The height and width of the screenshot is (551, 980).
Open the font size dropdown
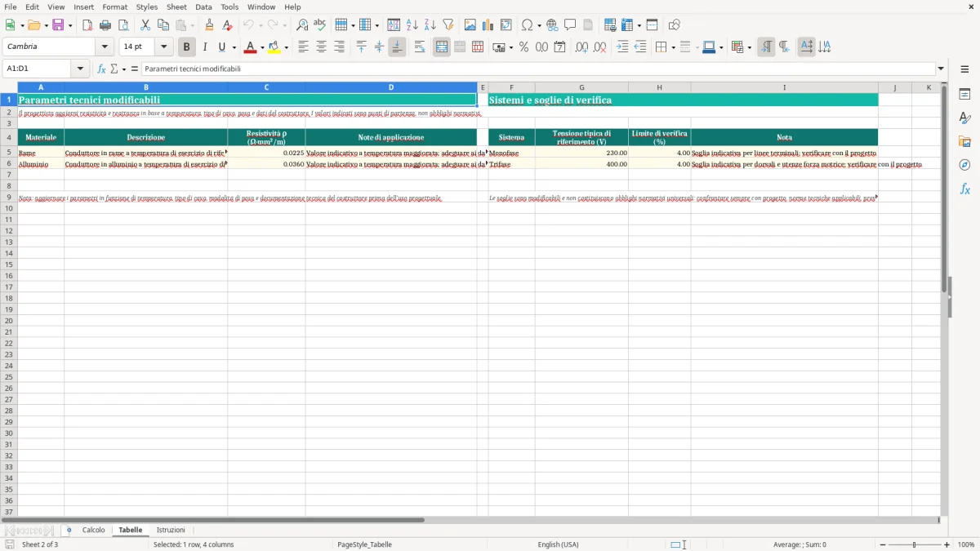(x=163, y=47)
